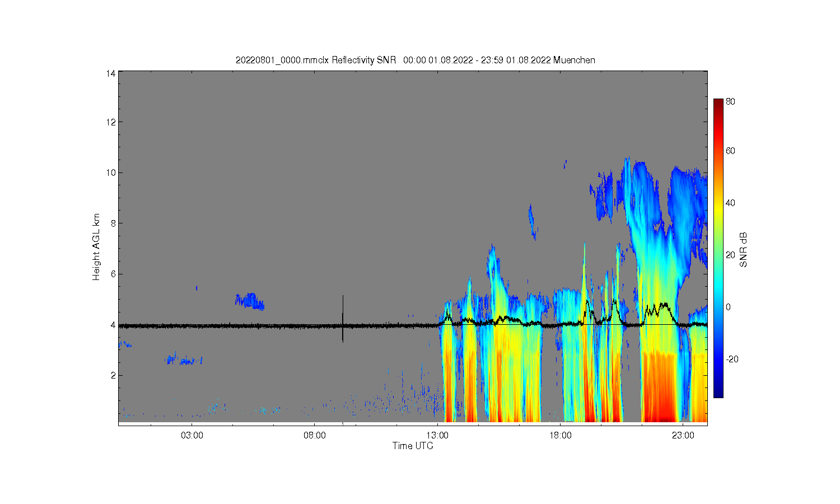Click the 13:00 time tick label
Viewport: 840px width, 504px height.
point(437,435)
